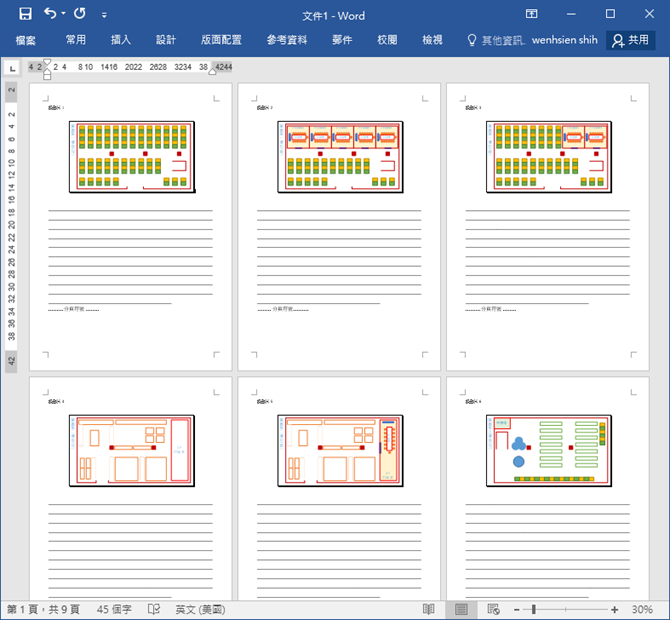Click the zoom in plus button

pos(614,610)
